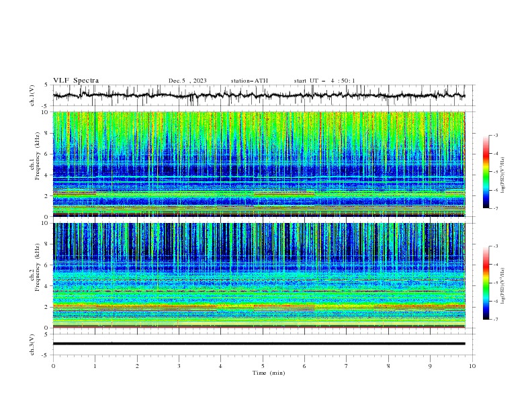Click the "Time (min)" axis label
532x411 pixels.
tap(269, 373)
